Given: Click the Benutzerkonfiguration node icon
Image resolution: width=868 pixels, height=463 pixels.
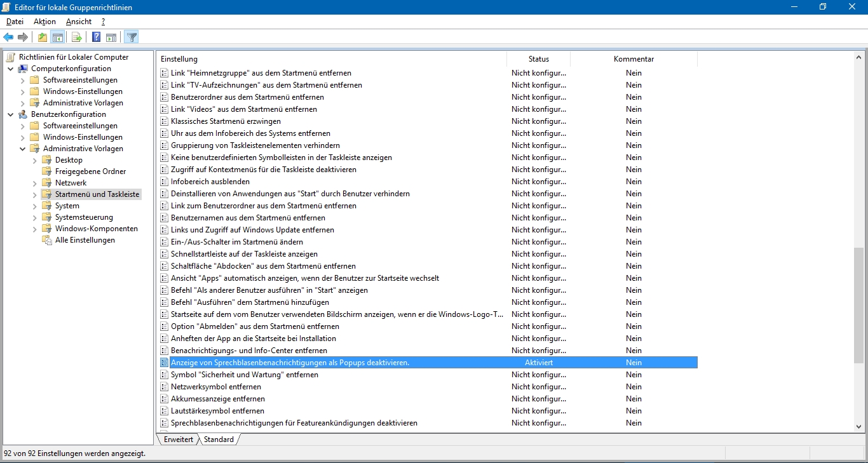Looking at the screenshot, I should [x=23, y=114].
